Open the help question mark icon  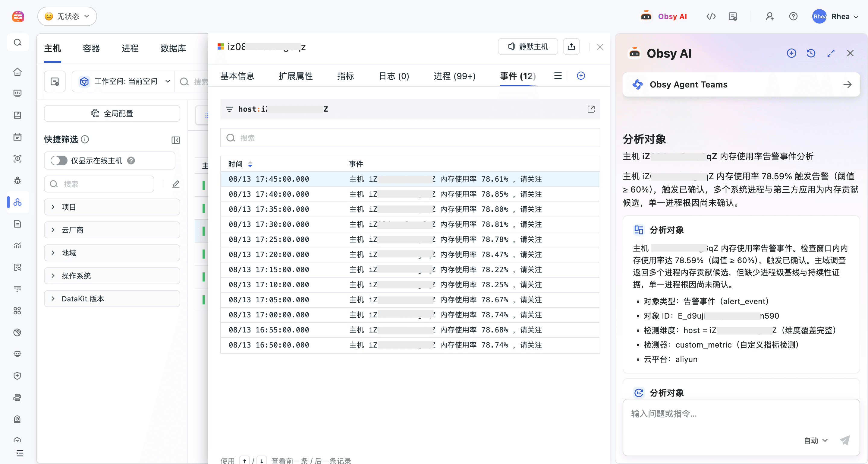[x=793, y=17]
